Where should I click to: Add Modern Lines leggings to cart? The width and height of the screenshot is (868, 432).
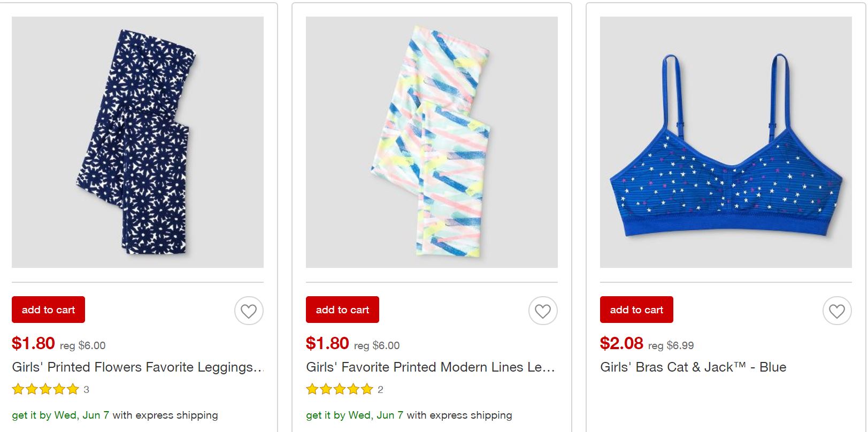pyautogui.click(x=342, y=310)
